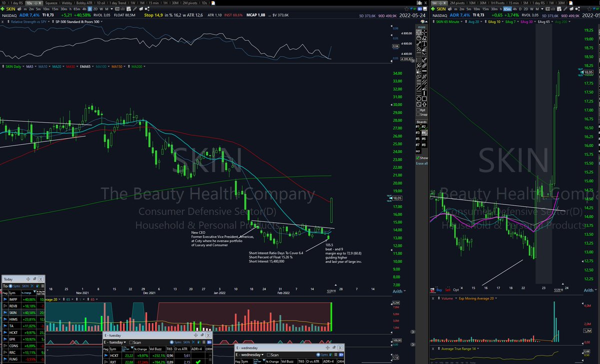Close the Today watchlist window
The height and width of the screenshot is (364, 600).
pyautogui.click(x=40, y=279)
